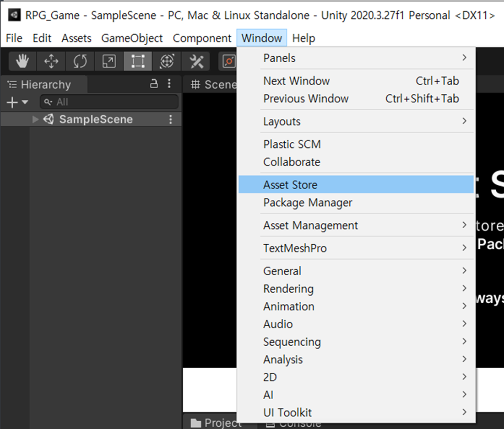Open custom editor tools wrench icon

click(x=196, y=61)
